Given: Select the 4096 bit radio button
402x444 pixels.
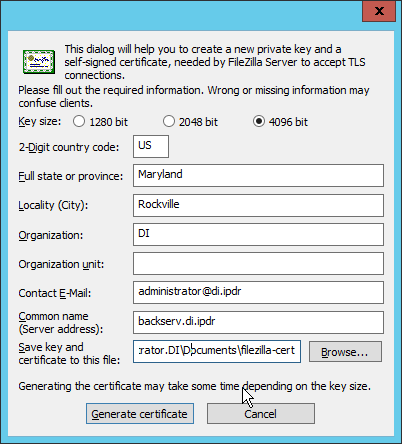Looking at the screenshot, I should (259, 121).
